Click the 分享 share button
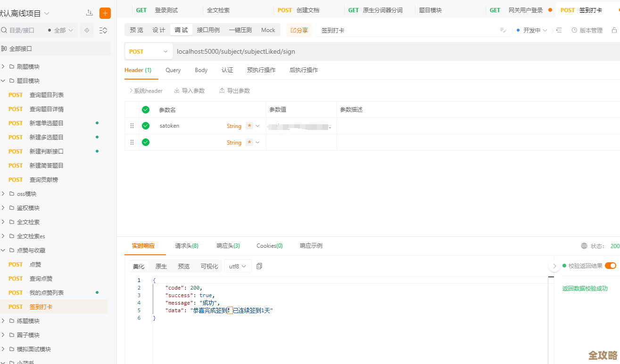The image size is (620, 364). tap(299, 30)
